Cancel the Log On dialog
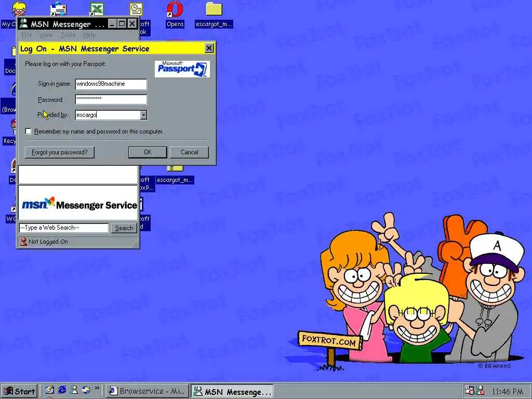This screenshot has height=399, width=532. click(x=189, y=152)
